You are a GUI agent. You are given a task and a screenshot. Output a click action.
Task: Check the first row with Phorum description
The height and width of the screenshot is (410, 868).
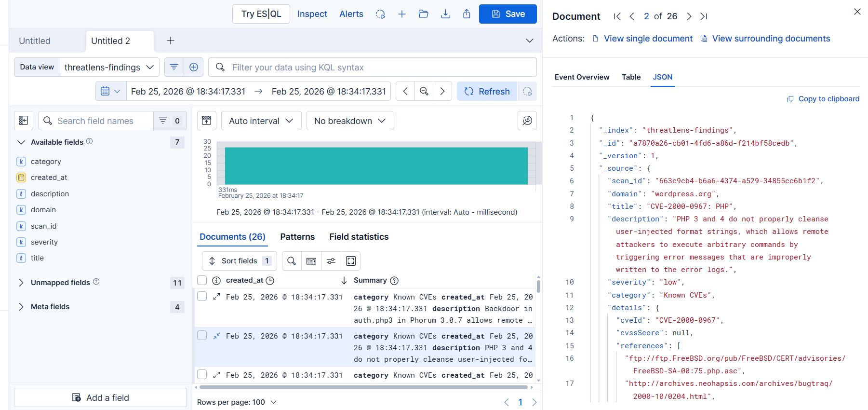coord(202,296)
